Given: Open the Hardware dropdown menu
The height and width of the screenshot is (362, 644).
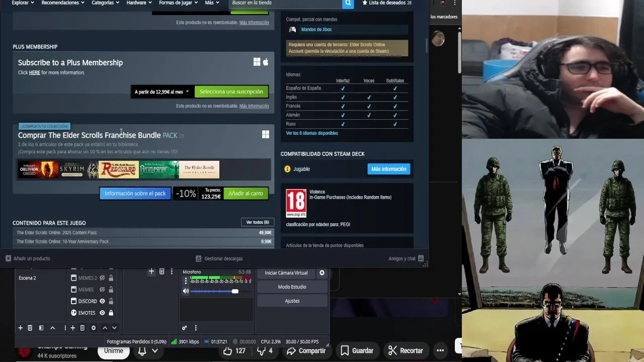Looking at the screenshot, I should pos(139,3).
